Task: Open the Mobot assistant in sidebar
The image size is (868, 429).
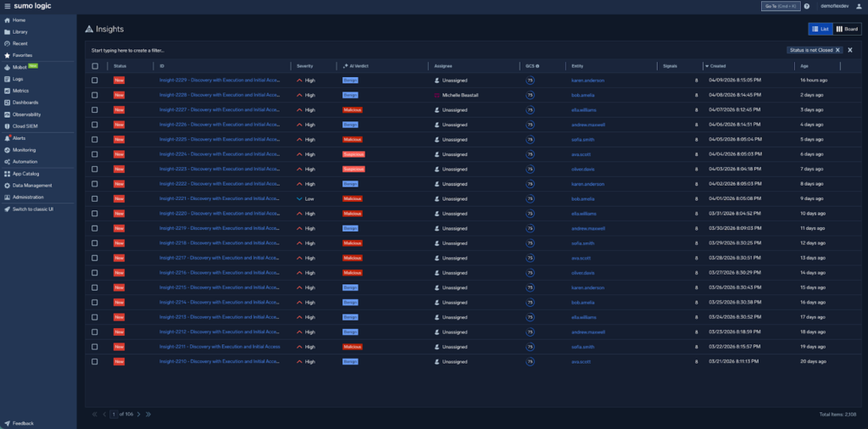Action: pyautogui.click(x=20, y=67)
